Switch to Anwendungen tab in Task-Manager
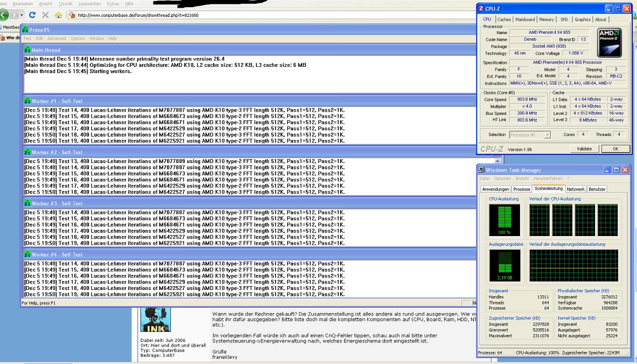The image size is (637, 364). (x=496, y=189)
